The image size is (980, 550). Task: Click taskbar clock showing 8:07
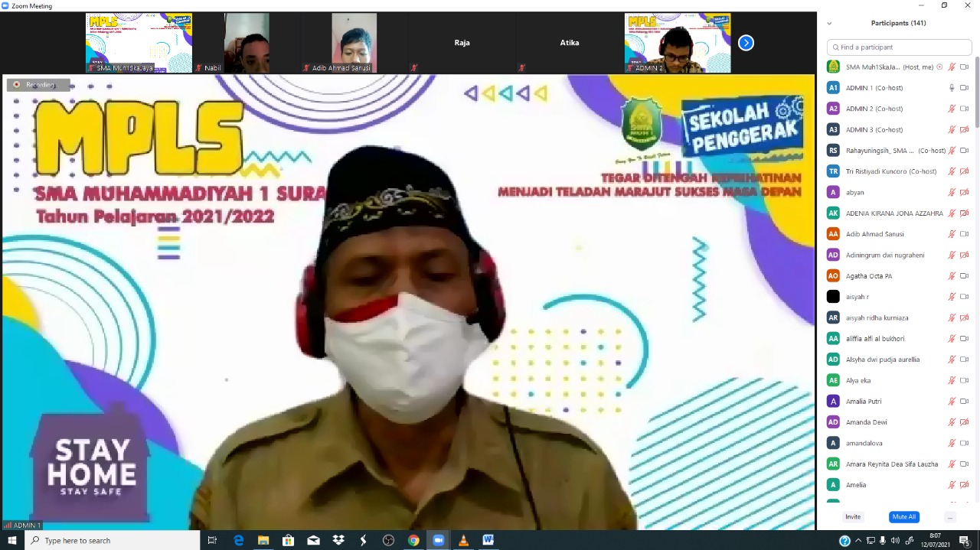coord(935,540)
